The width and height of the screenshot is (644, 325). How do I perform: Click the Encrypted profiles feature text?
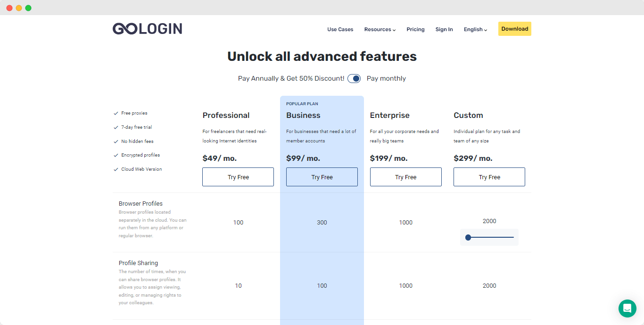[140, 155]
